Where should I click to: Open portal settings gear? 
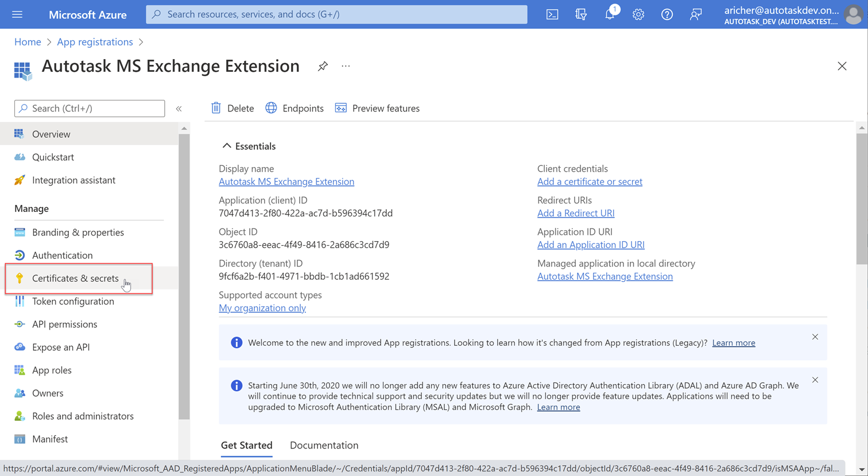pyautogui.click(x=638, y=14)
